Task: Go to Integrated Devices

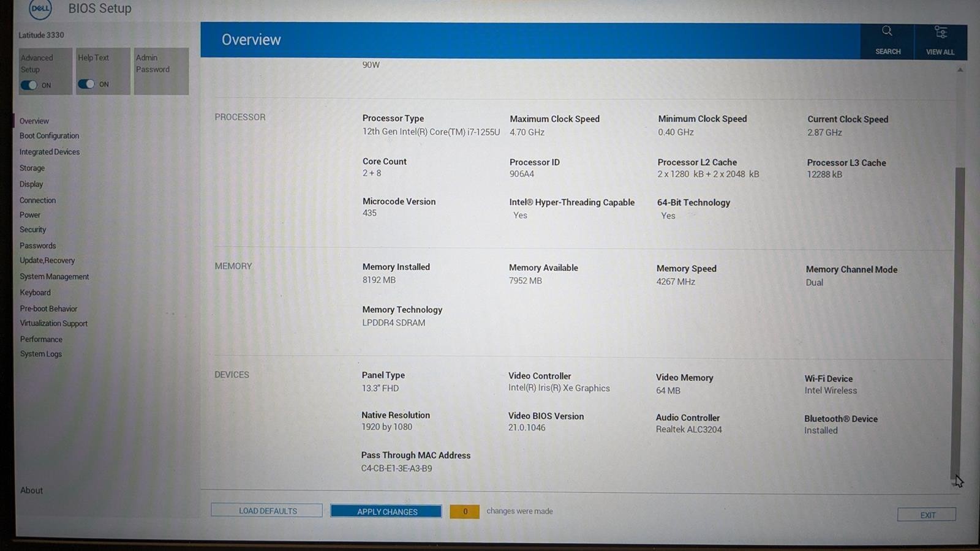Action: [x=50, y=152]
